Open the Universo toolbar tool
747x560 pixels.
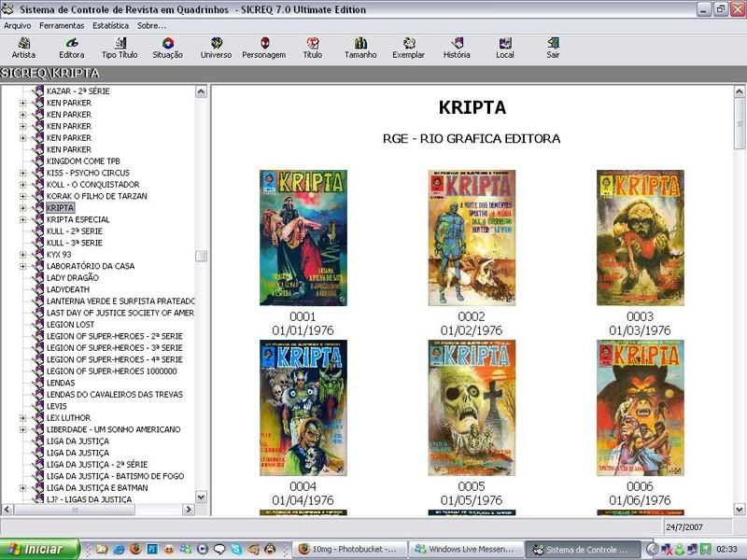(x=216, y=48)
